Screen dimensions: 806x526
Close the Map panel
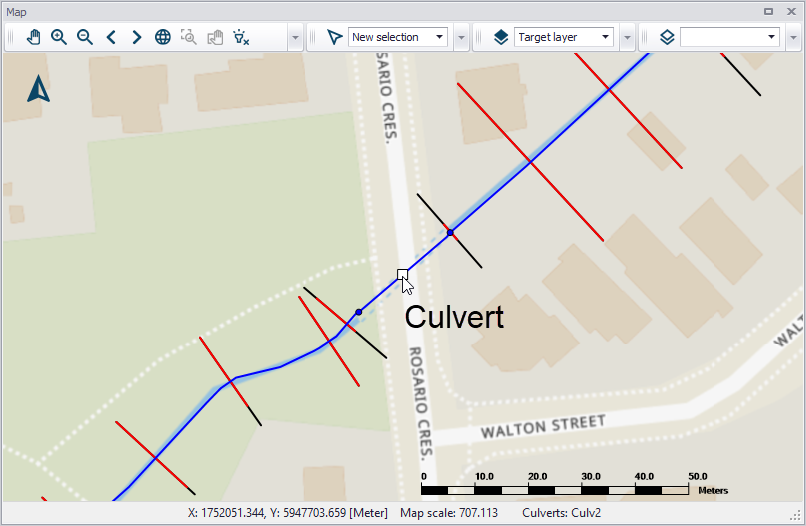tap(791, 11)
